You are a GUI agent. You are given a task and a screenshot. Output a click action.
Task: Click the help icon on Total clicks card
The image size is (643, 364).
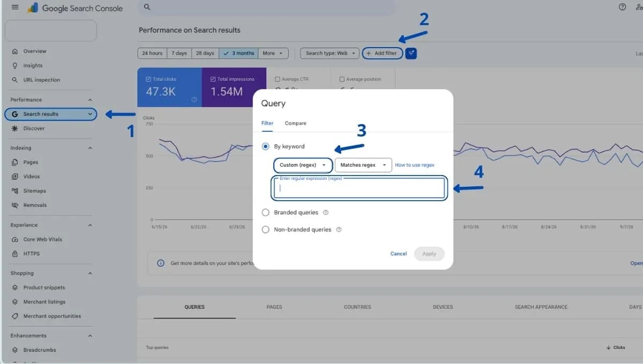coord(194,100)
